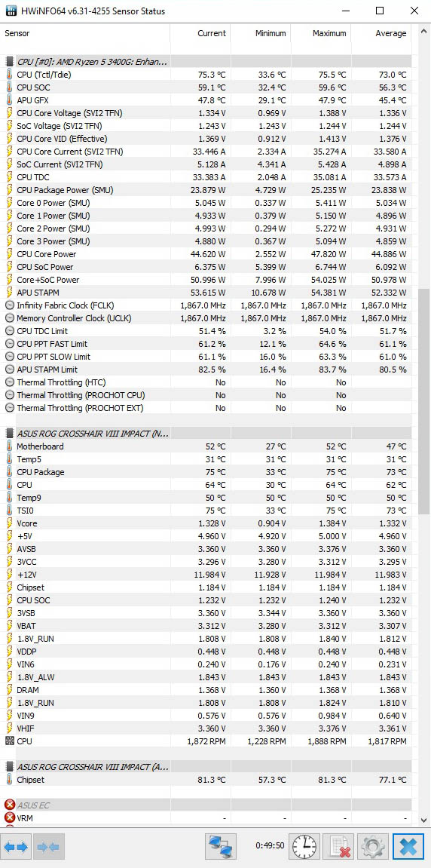Collapse the AMD Ryzen 5 3400G sensor group
Image resolution: width=431 pixels, height=868 pixels.
[93, 61]
